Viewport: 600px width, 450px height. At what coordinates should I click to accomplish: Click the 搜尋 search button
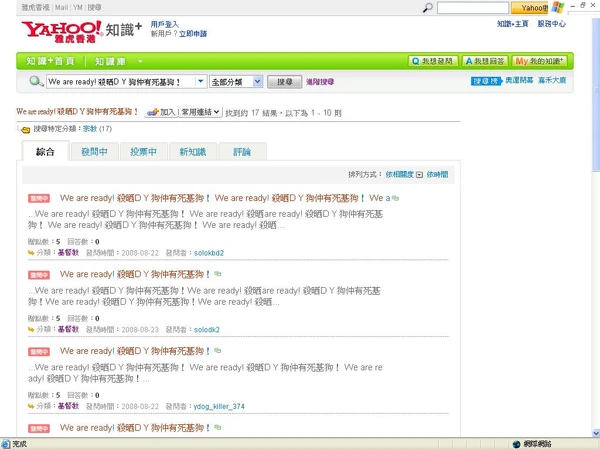pos(284,82)
